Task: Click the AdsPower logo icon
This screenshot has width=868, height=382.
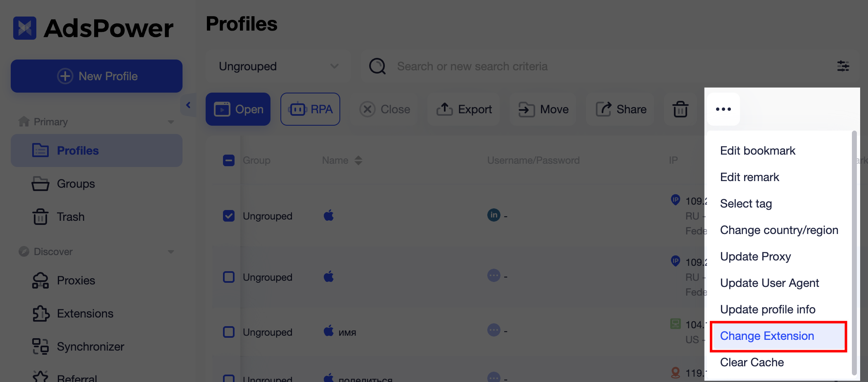Action: pos(25,28)
